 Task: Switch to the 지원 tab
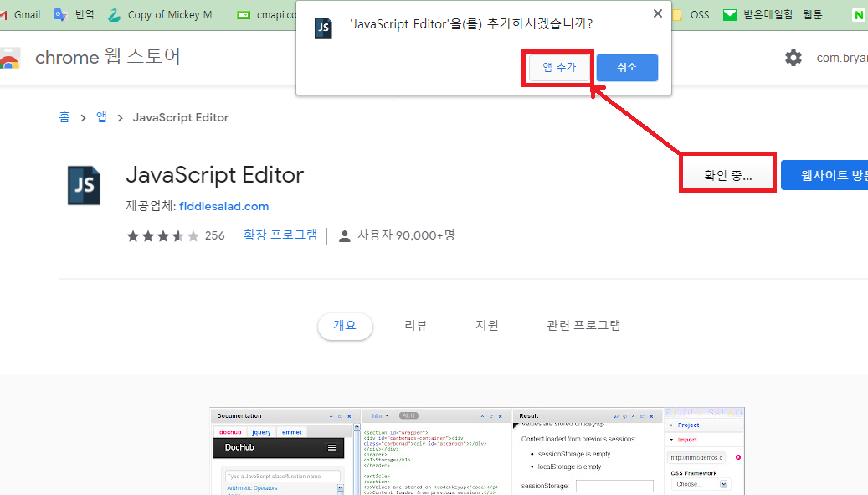click(x=486, y=326)
